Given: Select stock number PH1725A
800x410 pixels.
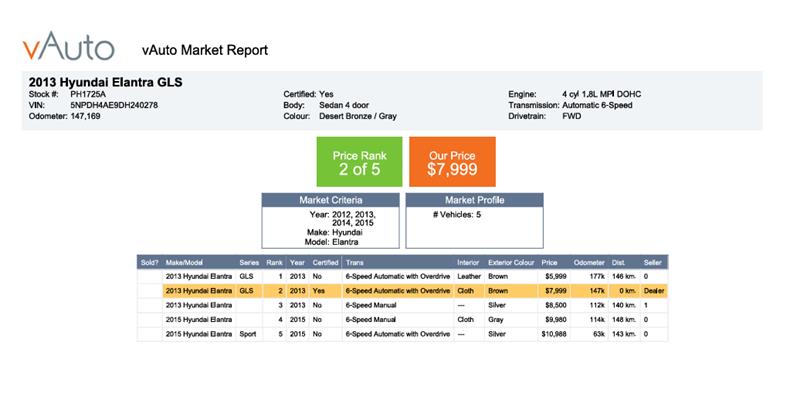Looking at the screenshot, I should click(88, 94).
